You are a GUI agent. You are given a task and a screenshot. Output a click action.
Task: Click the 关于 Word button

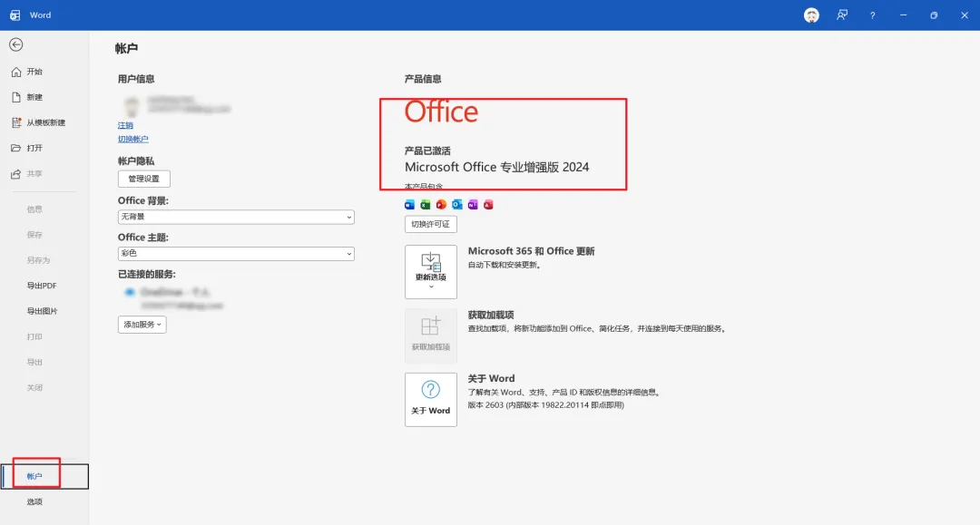click(x=431, y=400)
